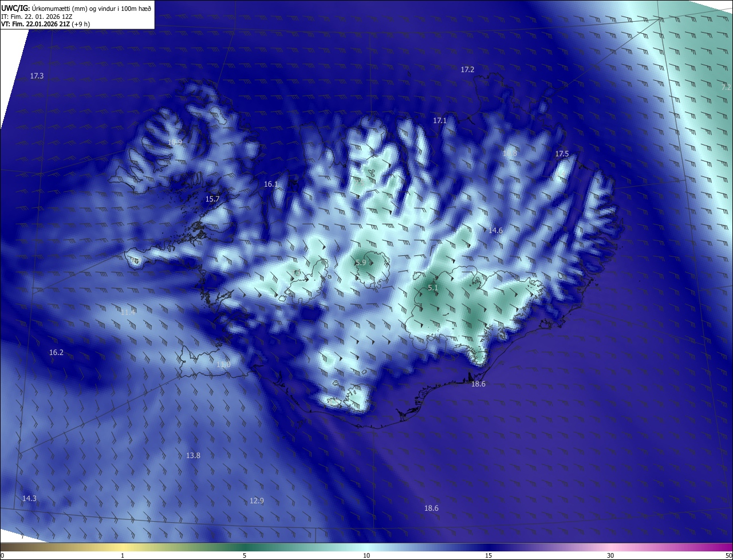
Task: Pick the pale cyan color above scale label 10
Action: (366, 547)
